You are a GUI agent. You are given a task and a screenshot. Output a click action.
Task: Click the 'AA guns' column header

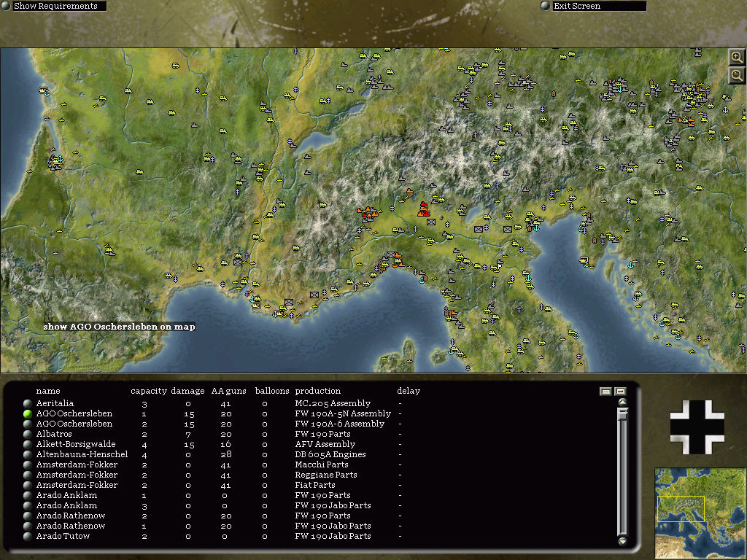coord(228,391)
